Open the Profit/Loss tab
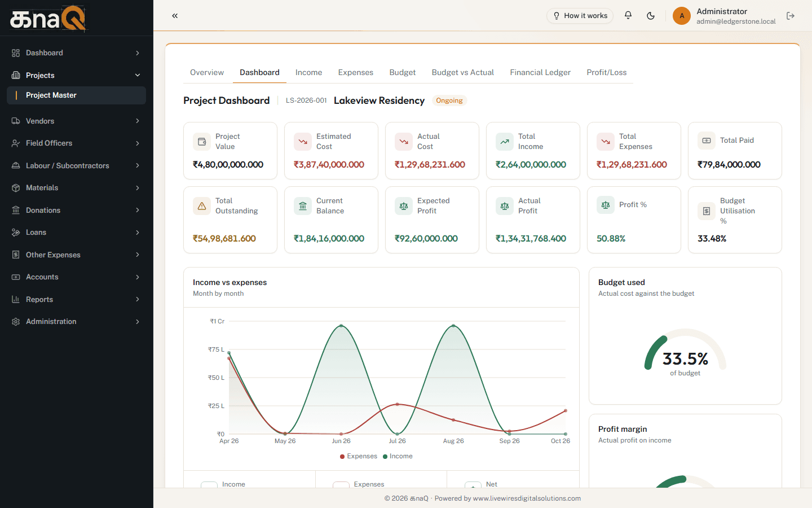 (607, 72)
